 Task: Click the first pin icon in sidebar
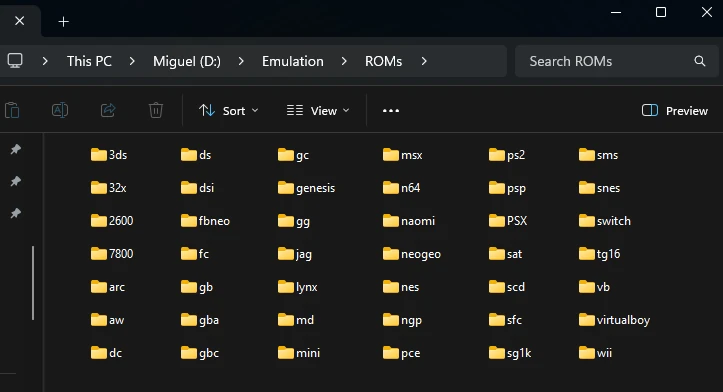16,149
